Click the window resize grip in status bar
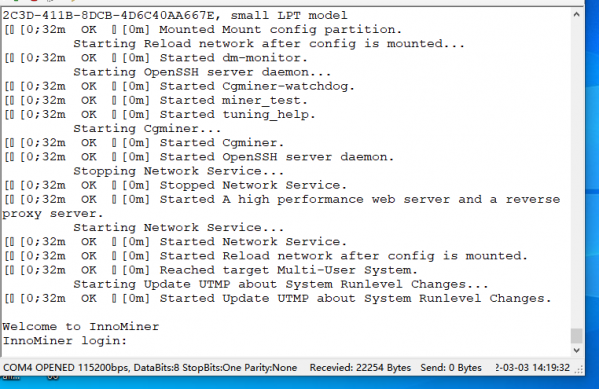 pos(579,369)
